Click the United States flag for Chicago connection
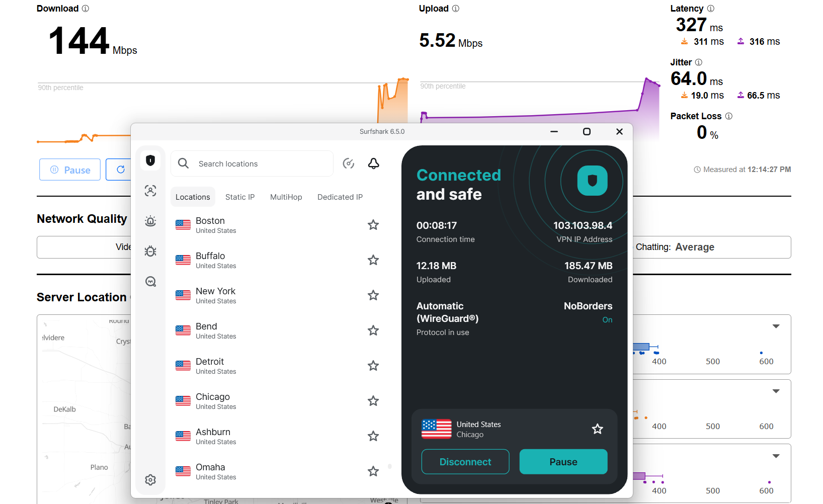 click(x=436, y=429)
